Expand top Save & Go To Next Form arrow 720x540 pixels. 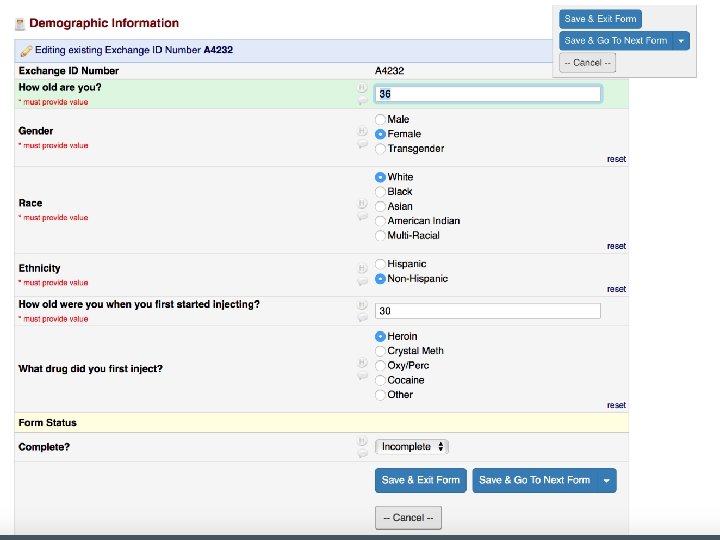[681, 41]
